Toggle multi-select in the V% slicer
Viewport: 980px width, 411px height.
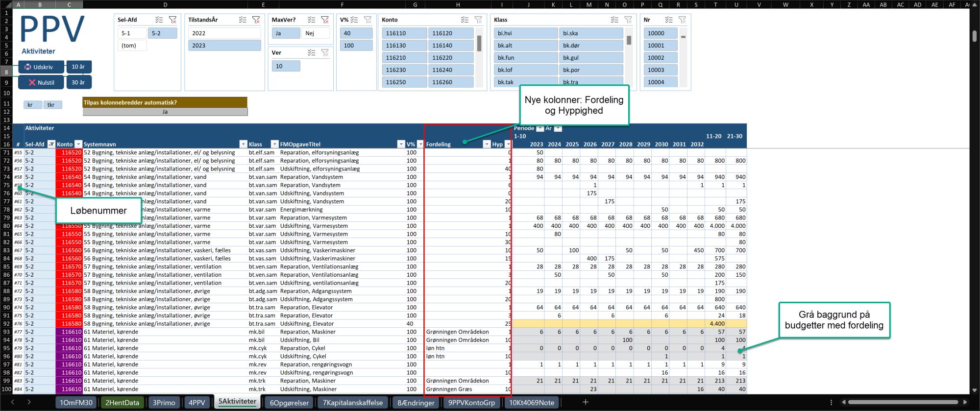[354, 20]
